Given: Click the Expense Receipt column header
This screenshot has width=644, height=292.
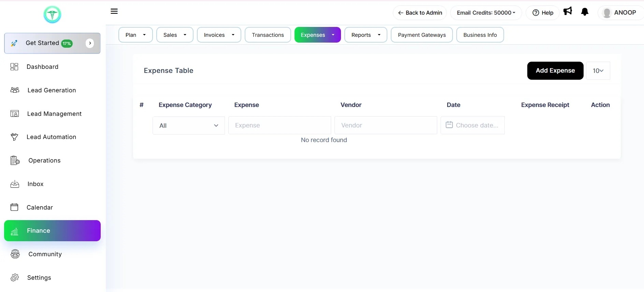Looking at the screenshot, I should click(x=545, y=105).
